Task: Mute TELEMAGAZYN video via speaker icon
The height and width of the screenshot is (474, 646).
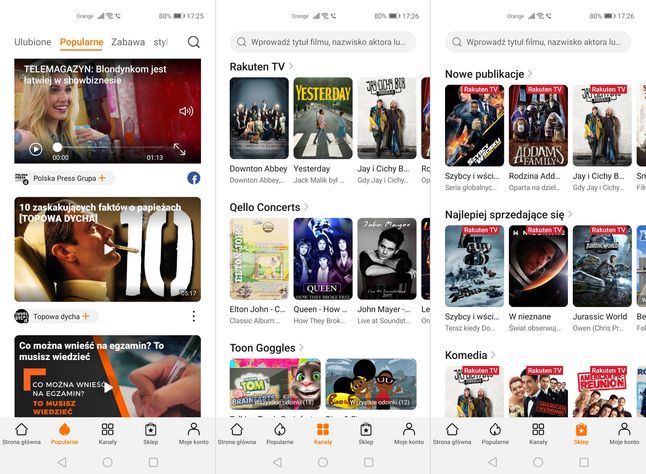Action: point(186,111)
